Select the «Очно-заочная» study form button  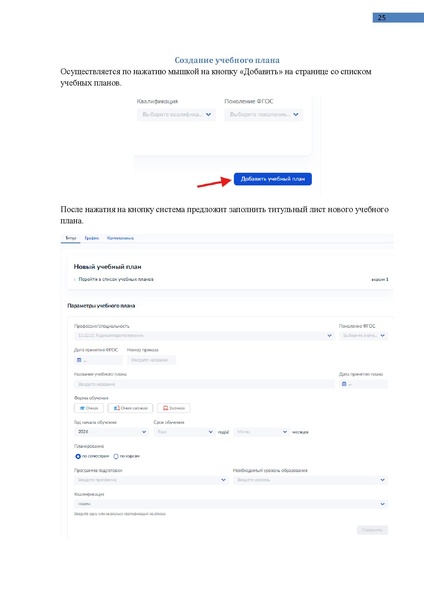(x=130, y=408)
